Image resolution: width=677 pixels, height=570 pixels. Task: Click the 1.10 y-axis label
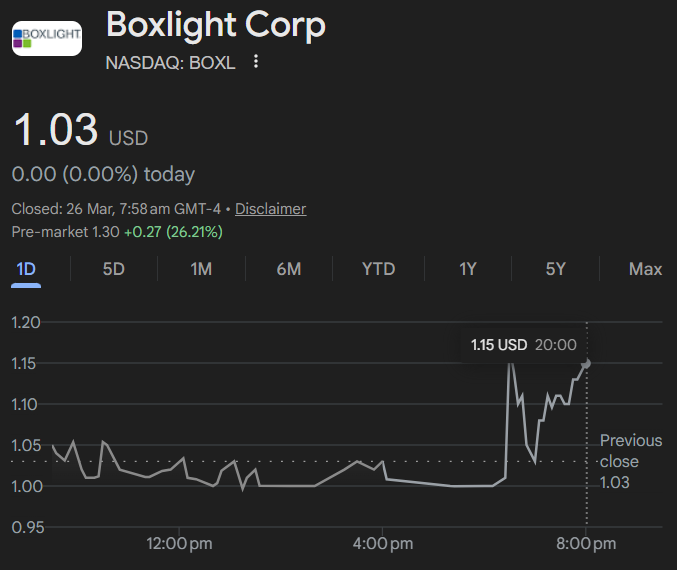pos(24,404)
